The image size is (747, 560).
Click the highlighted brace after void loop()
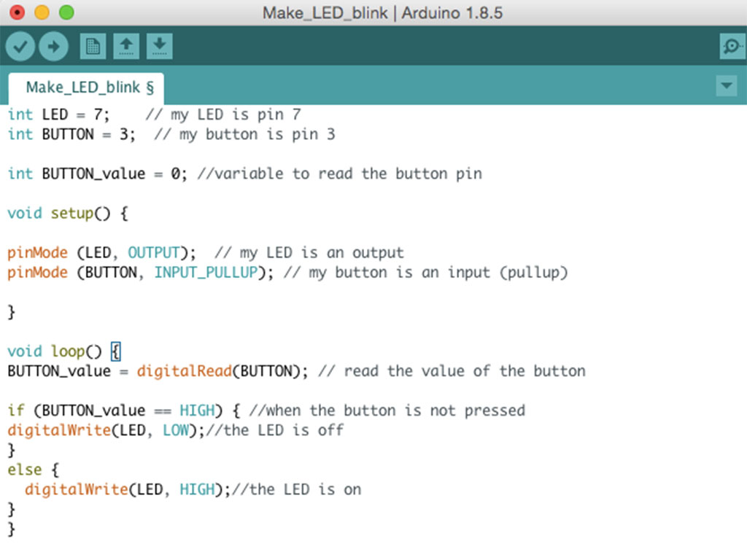click(115, 351)
